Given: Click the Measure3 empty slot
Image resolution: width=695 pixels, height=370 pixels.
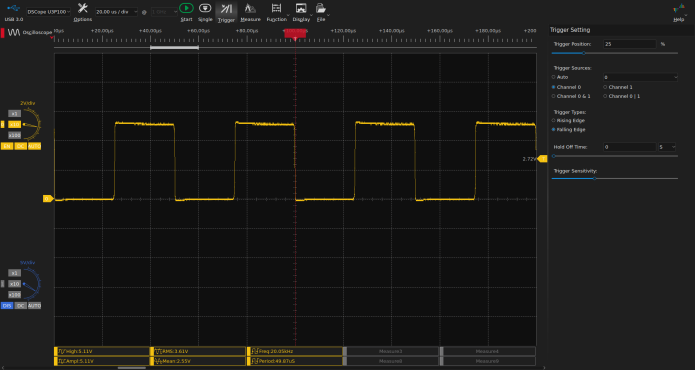Looking at the screenshot, I should tap(391, 351).
